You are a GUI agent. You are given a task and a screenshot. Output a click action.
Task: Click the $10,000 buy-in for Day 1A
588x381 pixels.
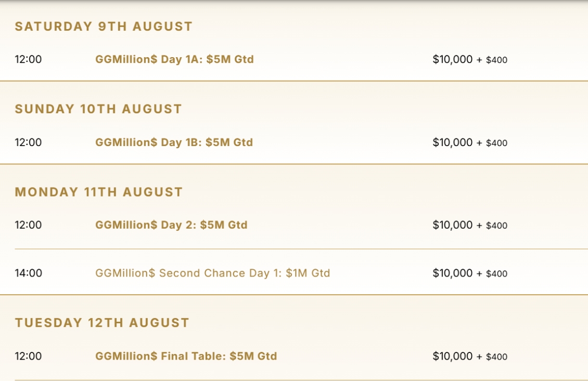pos(452,59)
